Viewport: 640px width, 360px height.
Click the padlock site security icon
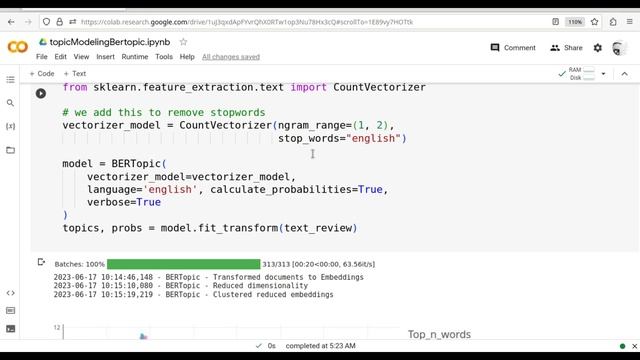60,22
